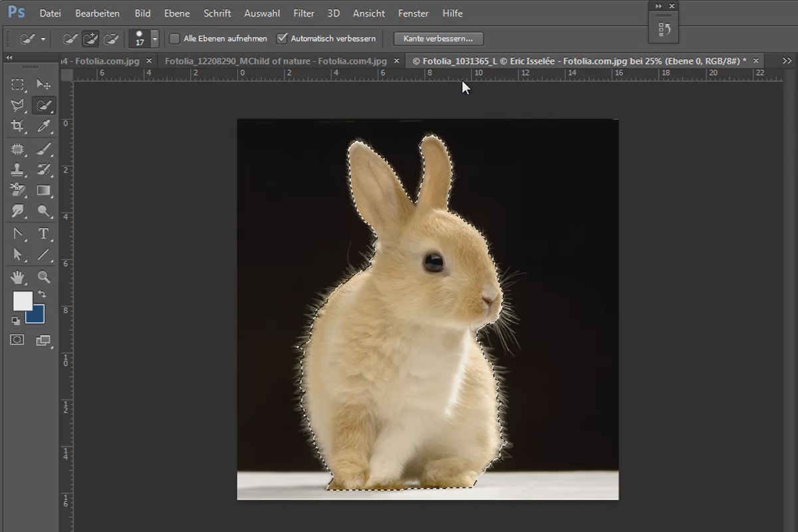This screenshot has height=532, width=798.
Task: Disable Automatisch verbessern checkbox
Action: pyautogui.click(x=282, y=39)
